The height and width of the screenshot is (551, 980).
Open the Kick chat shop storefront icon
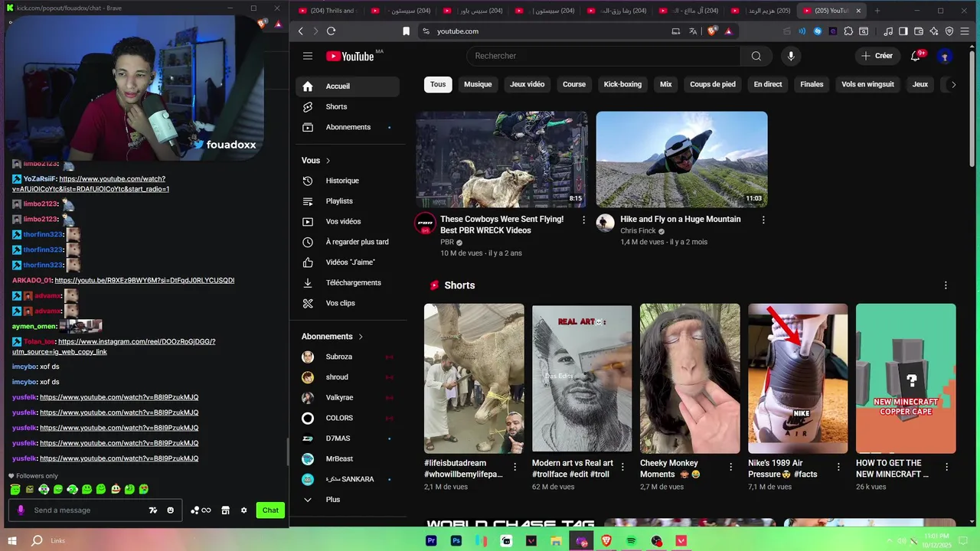click(225, 510)
